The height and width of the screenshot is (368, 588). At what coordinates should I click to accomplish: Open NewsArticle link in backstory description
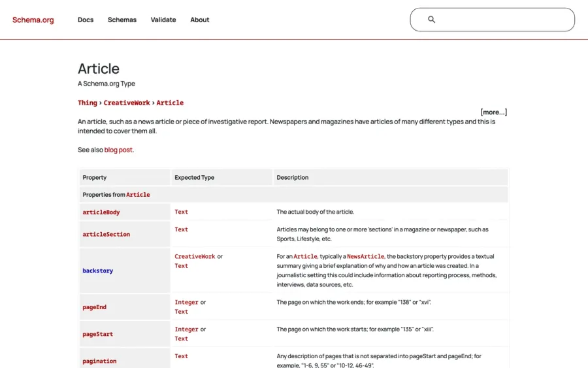point(366,257)
